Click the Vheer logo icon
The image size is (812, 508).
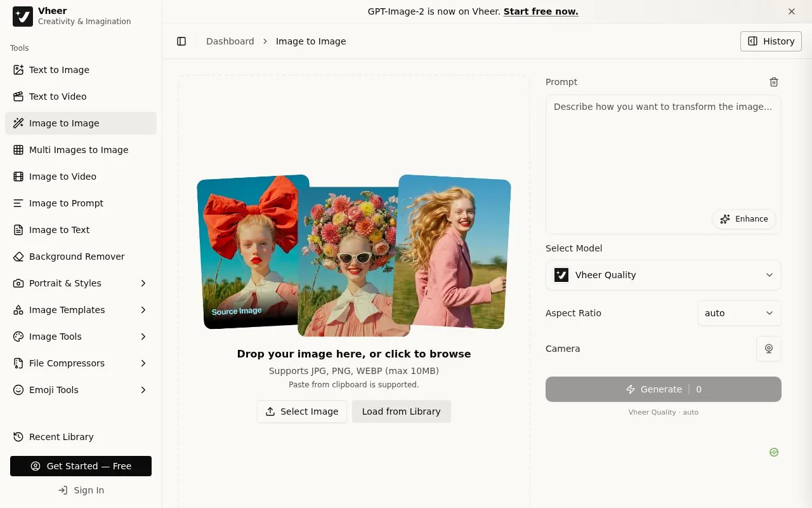click(x=23, y=17)
